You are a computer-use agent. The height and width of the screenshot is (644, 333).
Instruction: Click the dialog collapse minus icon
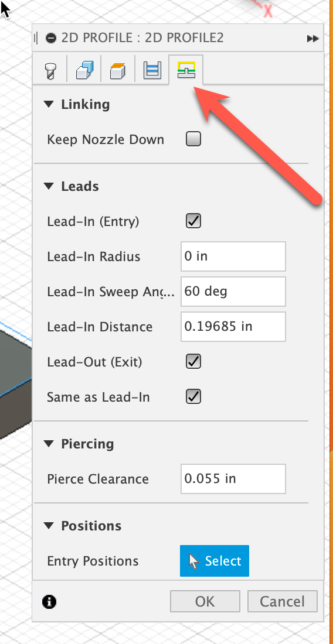(51, 38)
